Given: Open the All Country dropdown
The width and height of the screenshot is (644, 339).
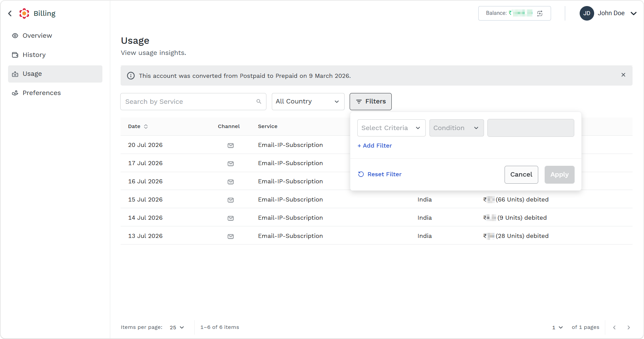Looking at the screenshot, I should click(308, 102).
